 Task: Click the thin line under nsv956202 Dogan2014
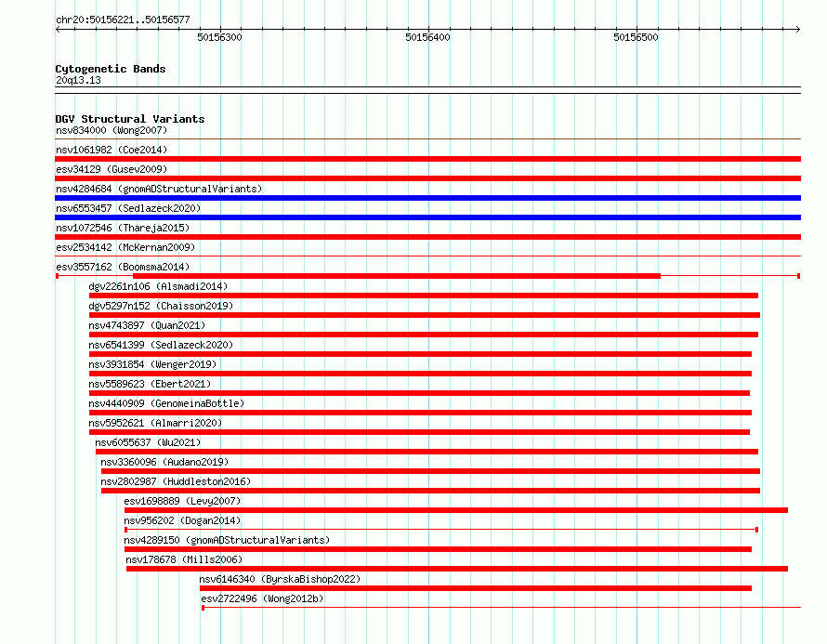(x=441, y=530)
